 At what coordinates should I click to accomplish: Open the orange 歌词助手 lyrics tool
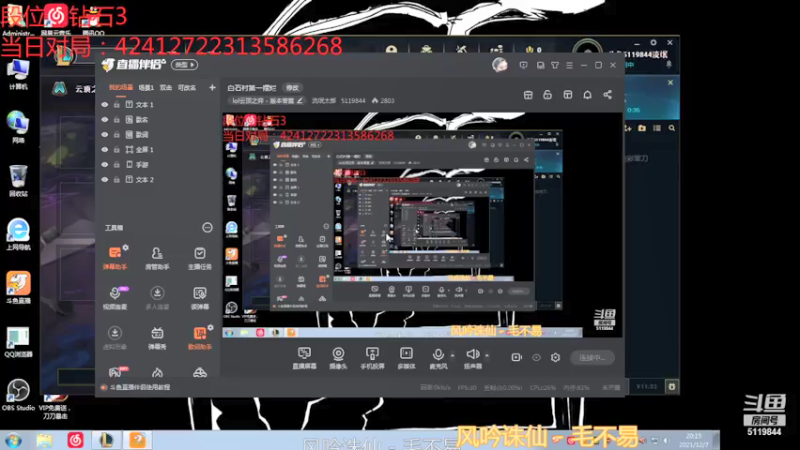[199, 337]
